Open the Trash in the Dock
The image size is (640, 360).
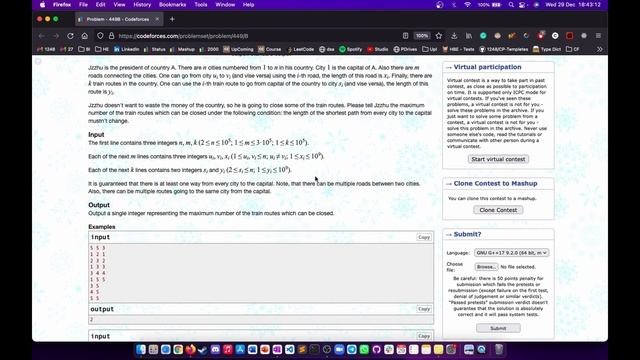coord(498,349)
